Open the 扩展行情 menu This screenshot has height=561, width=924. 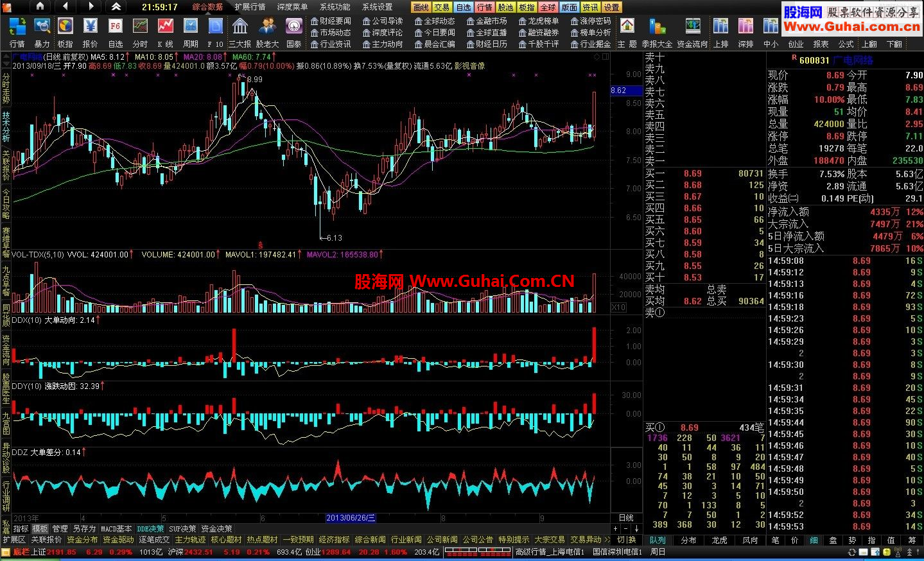click(x=250, y=7)
